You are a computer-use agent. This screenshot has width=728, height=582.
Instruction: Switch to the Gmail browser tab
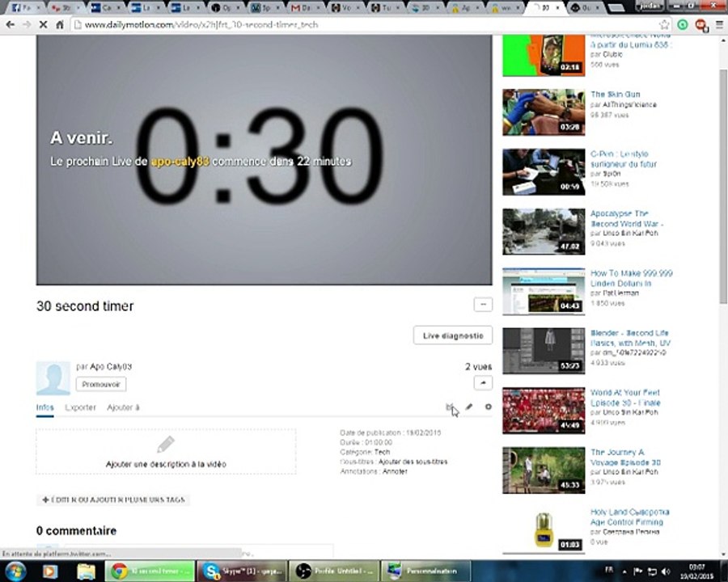[x=307, y=7]
